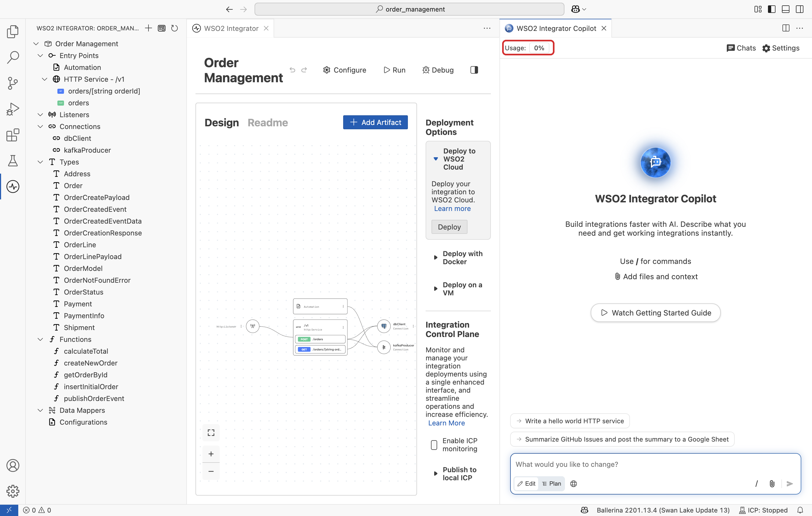This screenshot has width=812, height=516.
Task: Click the send message arrow icon
Action: 790,483
